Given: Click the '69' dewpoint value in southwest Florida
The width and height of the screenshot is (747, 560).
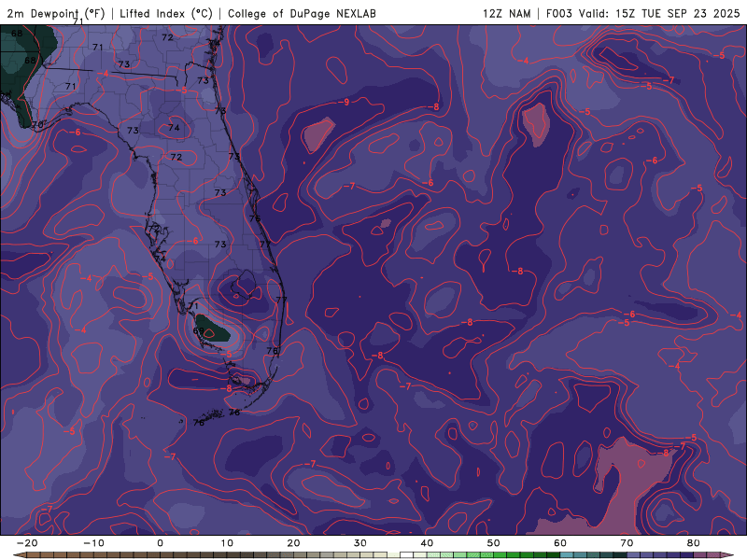Looking at the screenshot, I should pos(198,330).
